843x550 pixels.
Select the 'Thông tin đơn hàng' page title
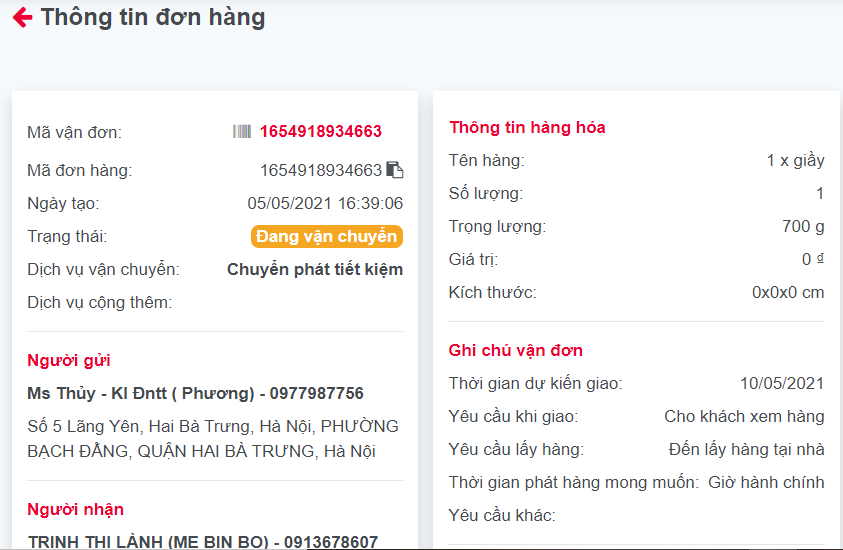pyautogui.click(x=153, y=18)
